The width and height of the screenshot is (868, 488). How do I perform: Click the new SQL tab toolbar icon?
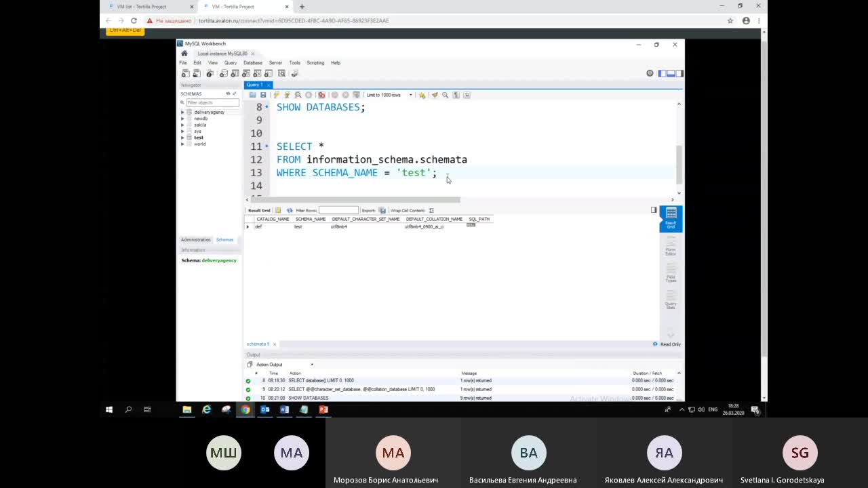[x=185, y=73]
